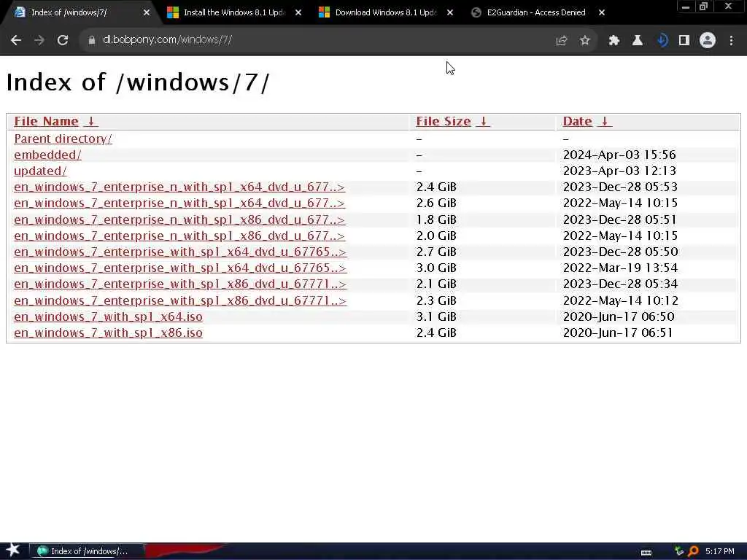Open the updated/ folder

pos(40,171)
